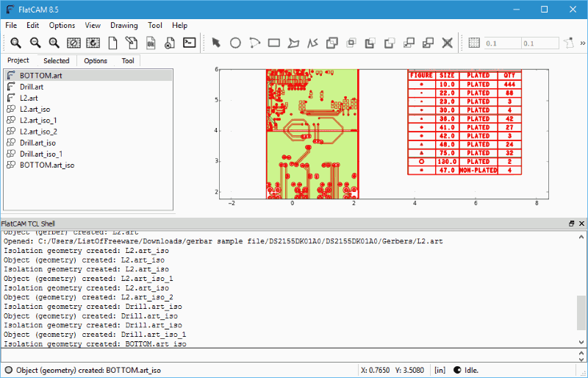
Task: Open the Drawing menu
Action: (x=123, y=26)
